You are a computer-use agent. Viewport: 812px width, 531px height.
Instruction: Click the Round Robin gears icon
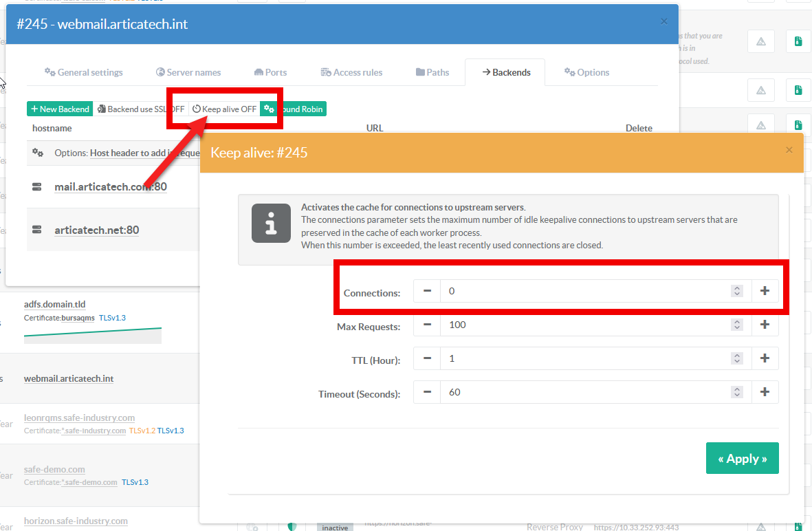pos(270,109)
